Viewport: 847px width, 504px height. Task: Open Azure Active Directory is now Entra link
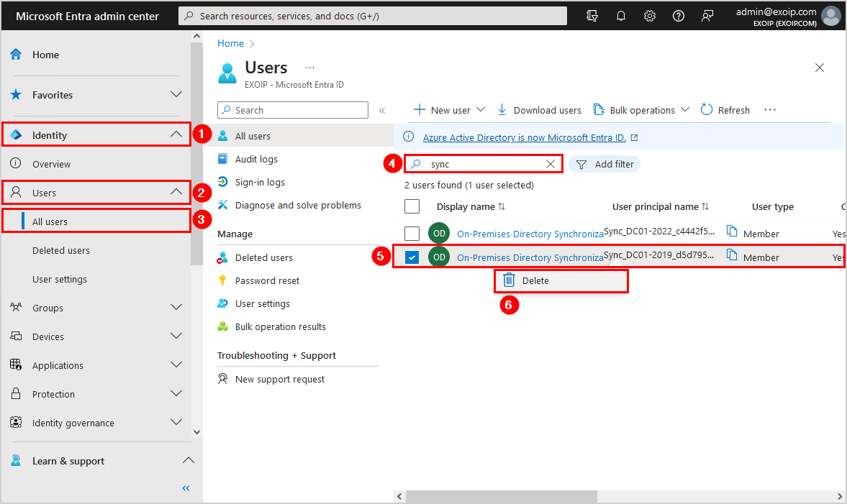pos(525,137)
